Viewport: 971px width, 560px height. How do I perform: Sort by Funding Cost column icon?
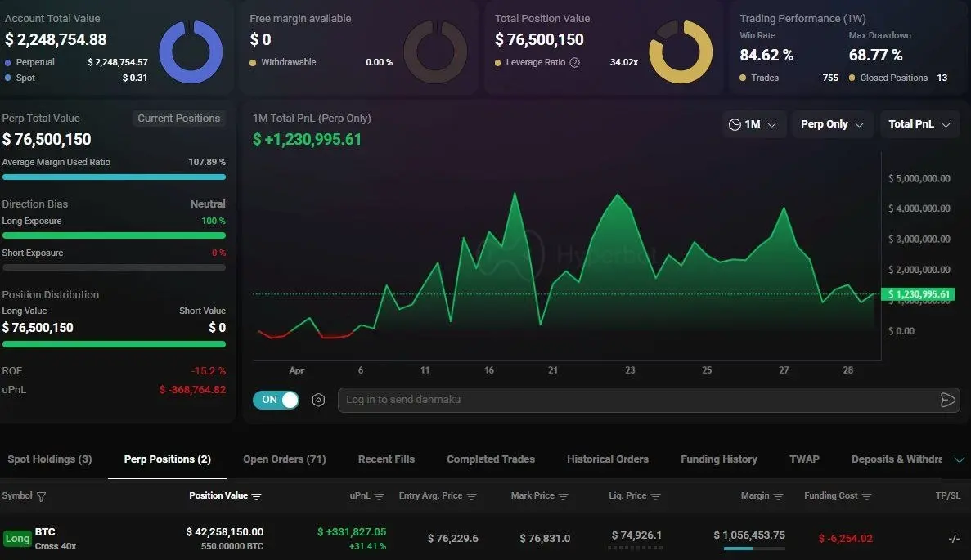(867, 496)
